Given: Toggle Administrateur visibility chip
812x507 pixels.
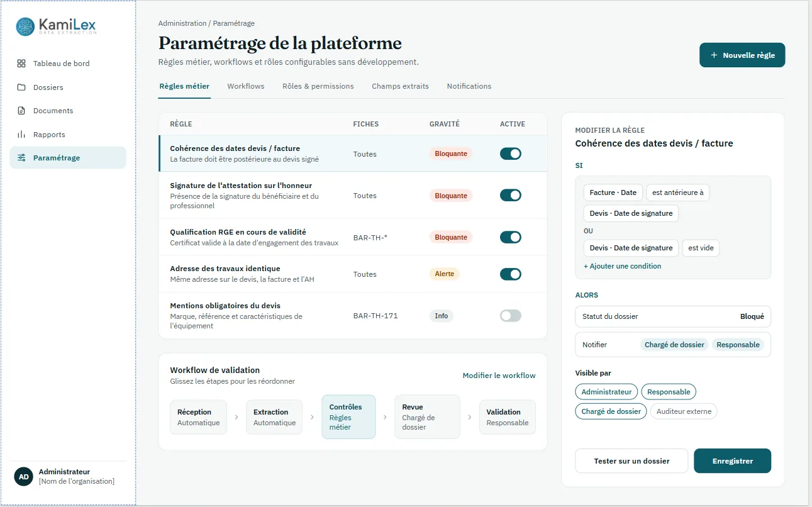Looking at the screenshot, I should click(606, 392).
